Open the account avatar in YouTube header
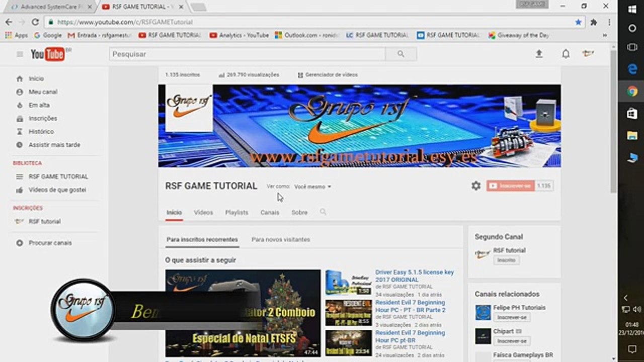This screenshot has width=644, height=362. click(x=588, y=53)
